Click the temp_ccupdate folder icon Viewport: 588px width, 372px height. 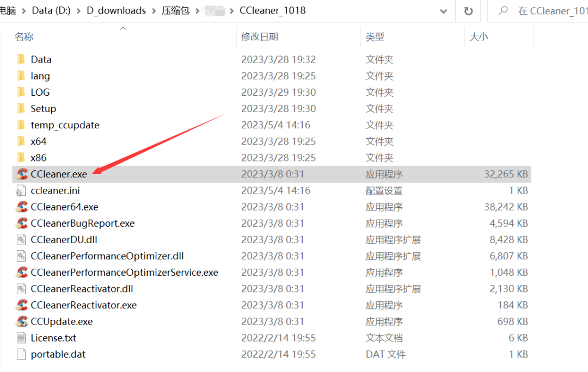[21, 125]
